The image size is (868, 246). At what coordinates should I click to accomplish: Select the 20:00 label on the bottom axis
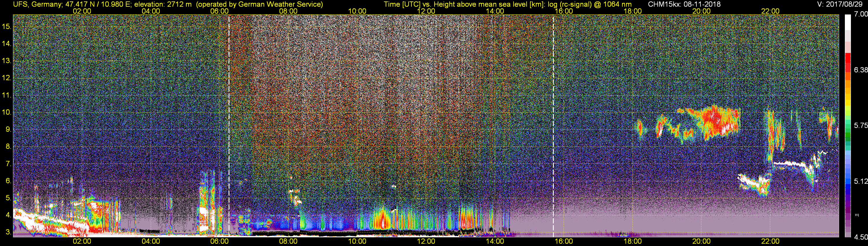[x=702, y=241]
